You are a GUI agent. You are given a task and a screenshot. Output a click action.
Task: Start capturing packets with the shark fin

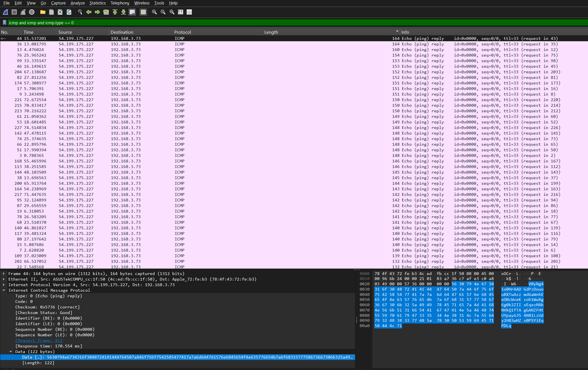[6, 12]
